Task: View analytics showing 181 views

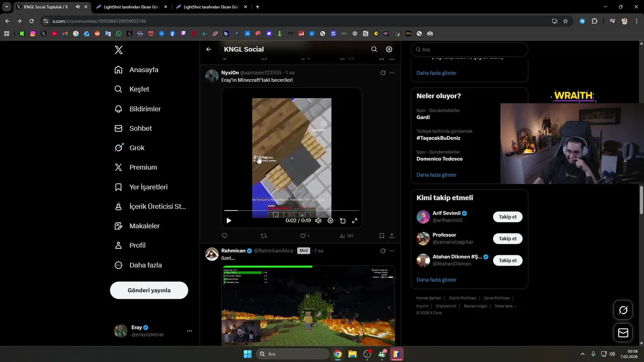Action: 347,235
